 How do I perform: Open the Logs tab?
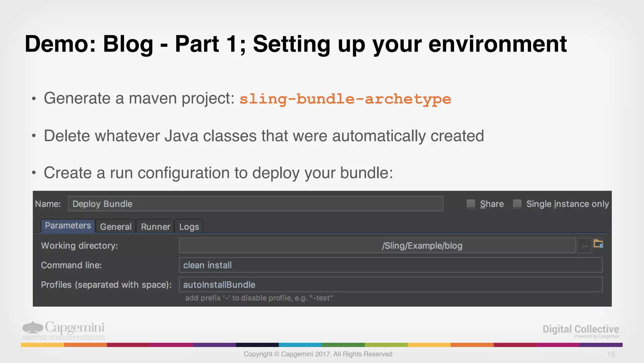(189, 227)
